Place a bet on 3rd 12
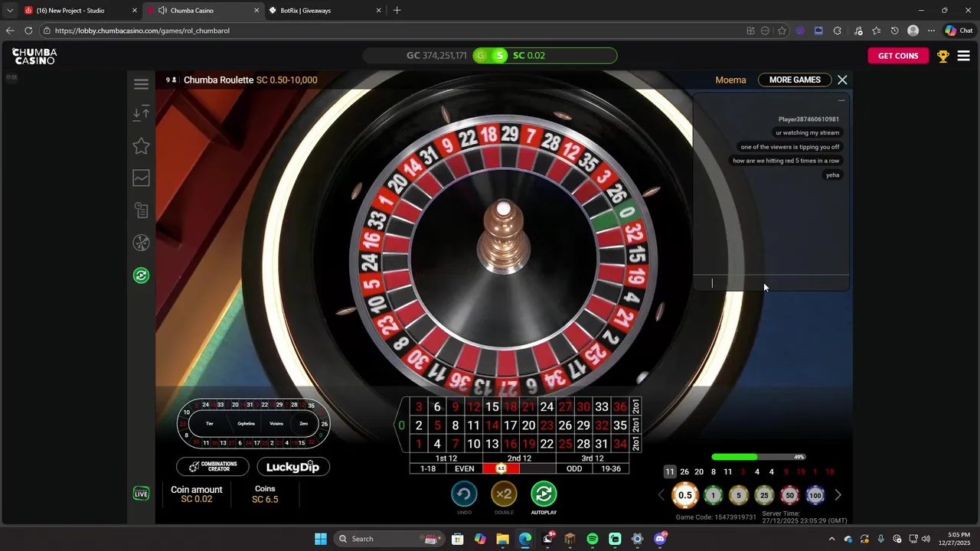 (593, 458)
